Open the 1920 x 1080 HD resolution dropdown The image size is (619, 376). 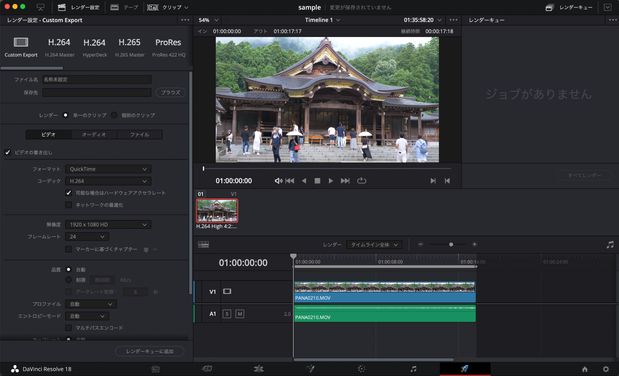pyautogui.click(x=108, y=225)
